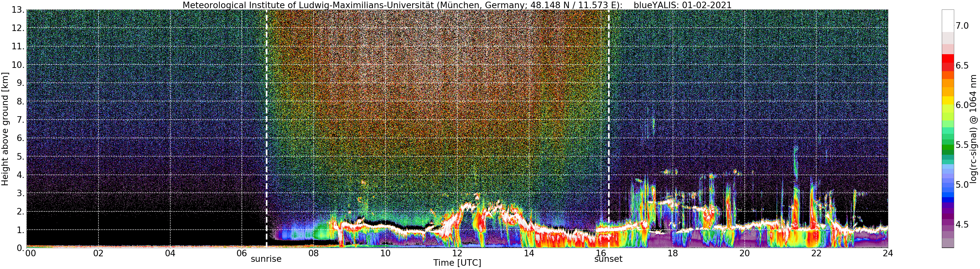Click the time axis tick label 00
This screenshot has height=269, width=980.
click(x=30, y=253)
